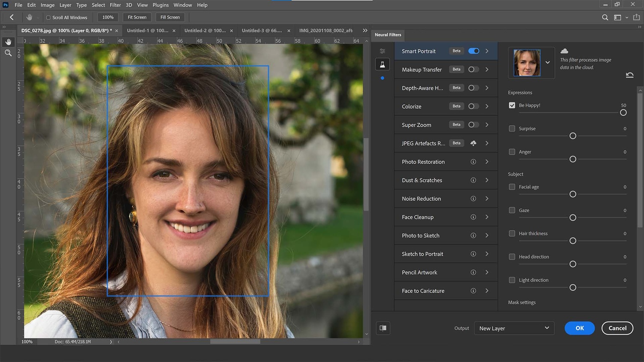Viewport: 644px width, 362px height.
Task: Open the All Filters slider icon panel
Action: pyautogui.click(x=382, y=51)
